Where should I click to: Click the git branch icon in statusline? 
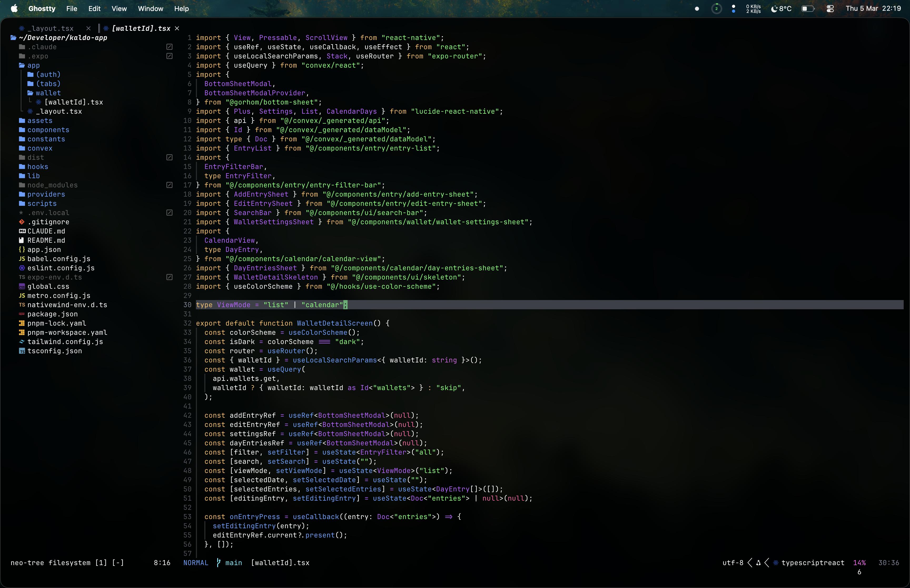click(219, 562)
